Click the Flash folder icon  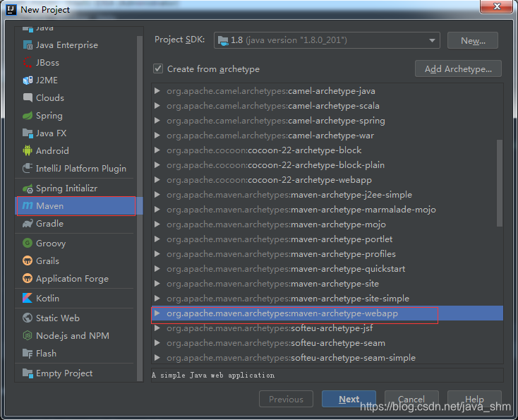[28, 353]
